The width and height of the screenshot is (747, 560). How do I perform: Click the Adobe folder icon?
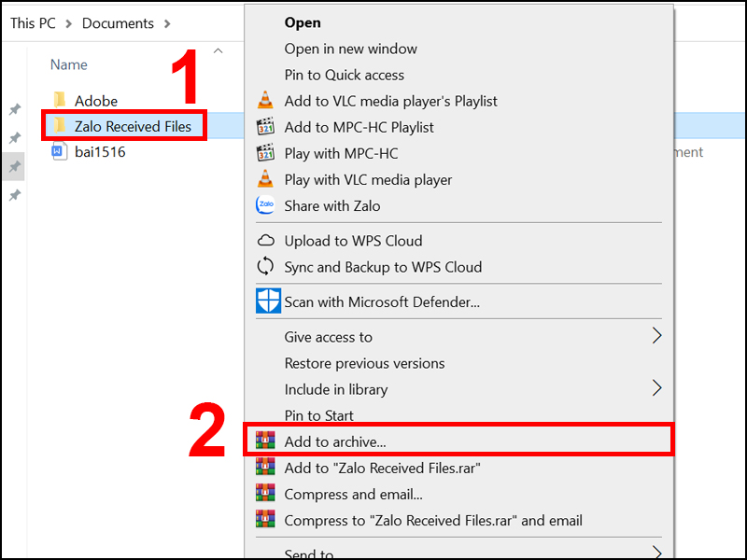59,100
